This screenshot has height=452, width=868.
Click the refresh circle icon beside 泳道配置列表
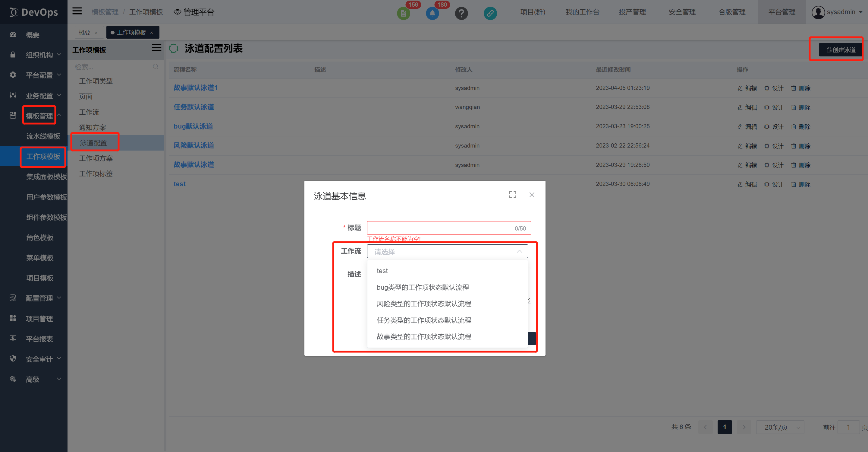174,49
